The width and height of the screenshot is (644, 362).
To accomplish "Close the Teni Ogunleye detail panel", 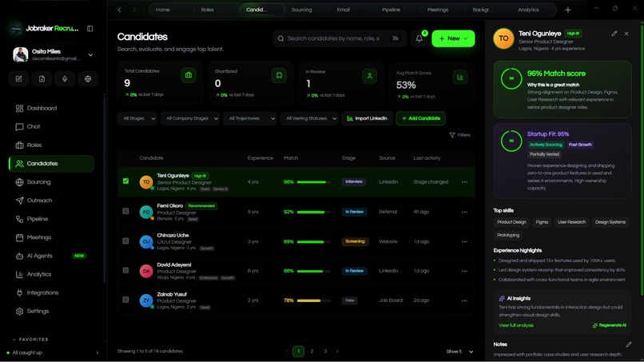I will point(626,34).
